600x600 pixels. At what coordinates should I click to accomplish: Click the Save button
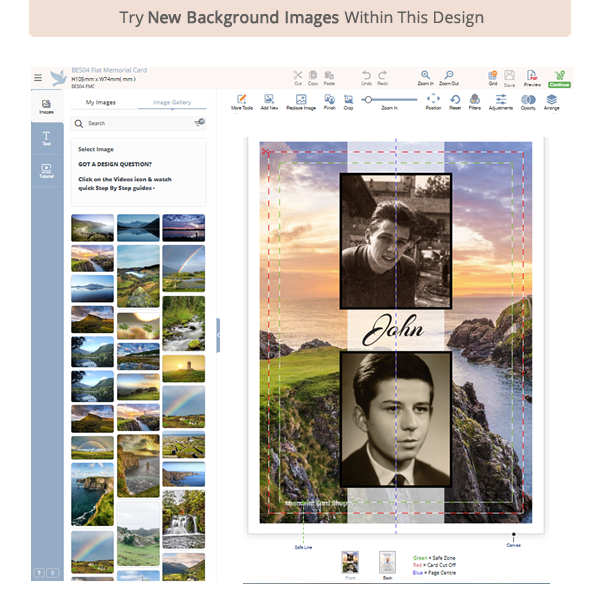[x=509, y=77]
